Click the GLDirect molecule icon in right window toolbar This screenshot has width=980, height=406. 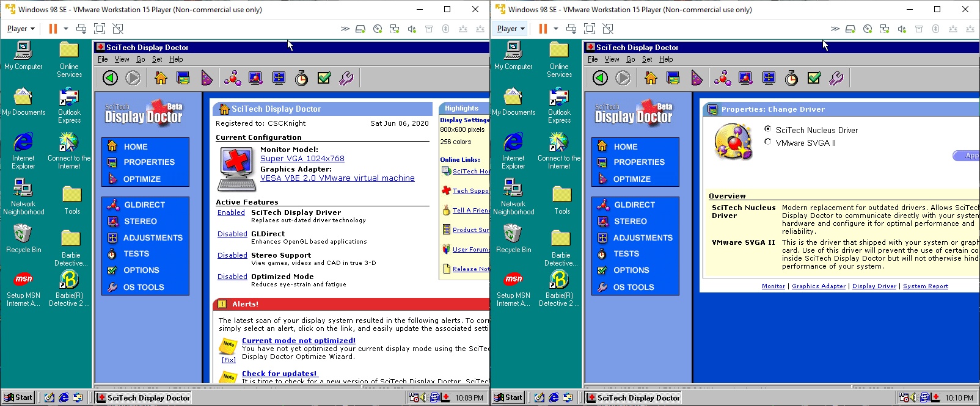pos(722,78)
